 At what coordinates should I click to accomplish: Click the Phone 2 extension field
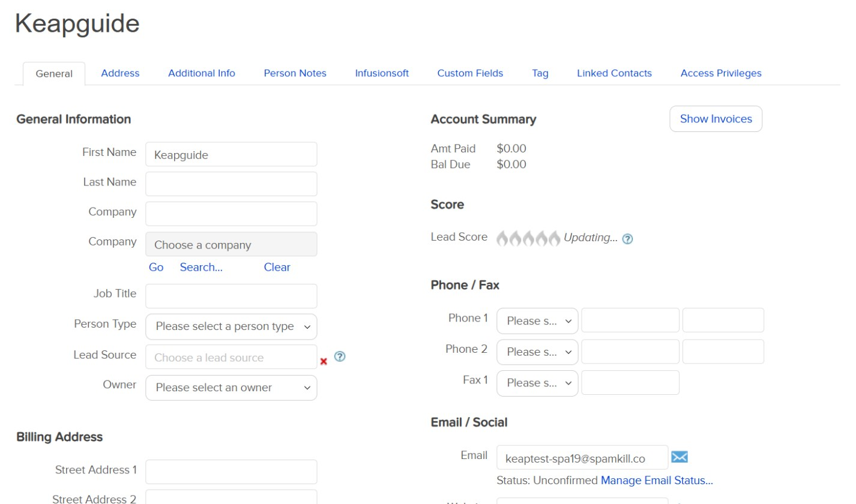pos(723,352)
